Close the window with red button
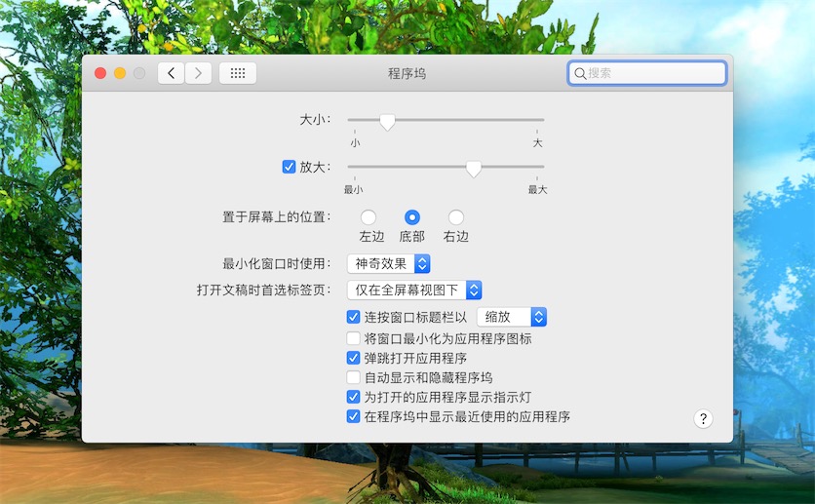This screenshot has height=504, width=815. [x=100, y=73]
